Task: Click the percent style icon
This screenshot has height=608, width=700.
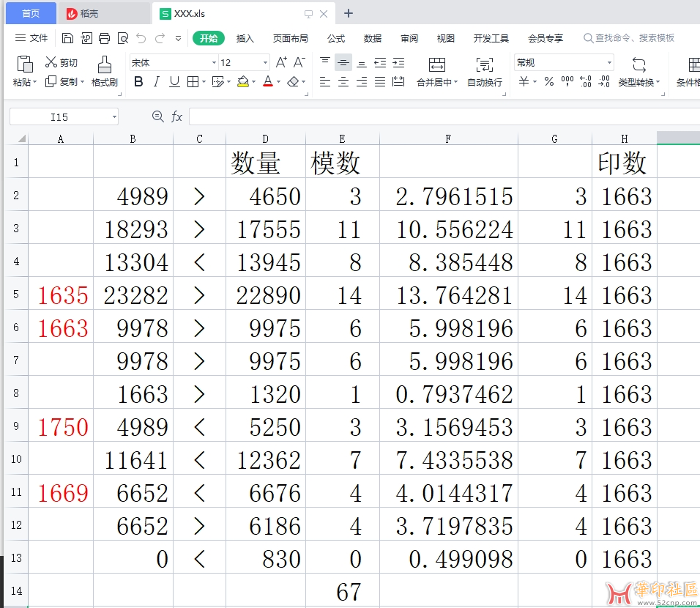Action: pyautogui.click(x=549, y=82)
